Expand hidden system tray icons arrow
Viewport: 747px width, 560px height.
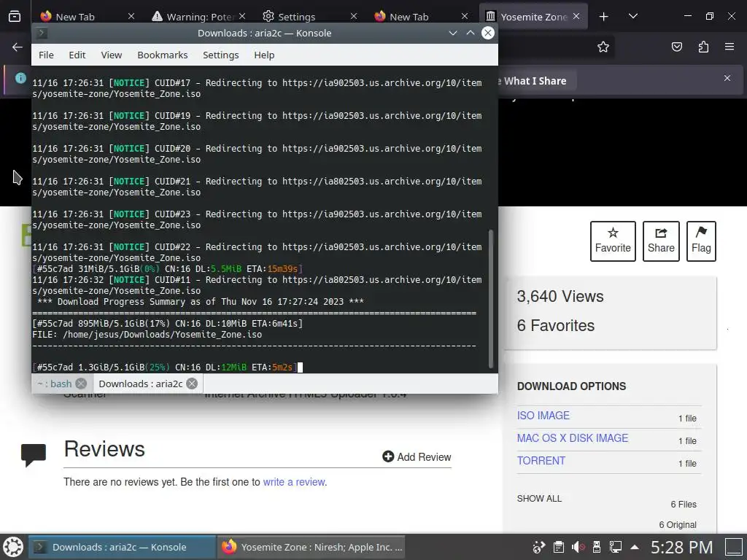[635, 547]
